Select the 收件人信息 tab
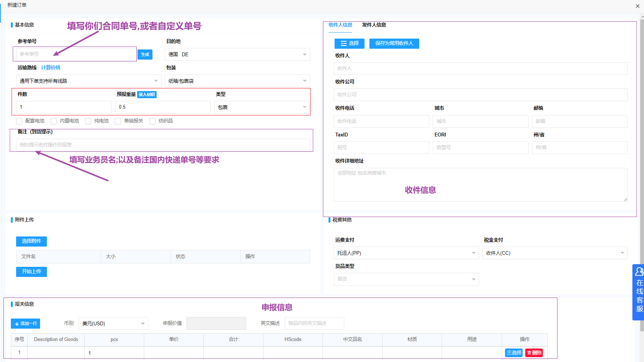Viewport: 644px width, 362px height. tap(340, 25)
